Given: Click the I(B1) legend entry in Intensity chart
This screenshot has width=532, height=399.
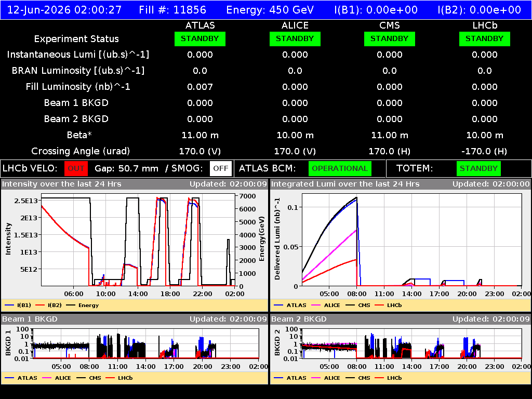Looking at the screenshot, I should click(18, 305).
